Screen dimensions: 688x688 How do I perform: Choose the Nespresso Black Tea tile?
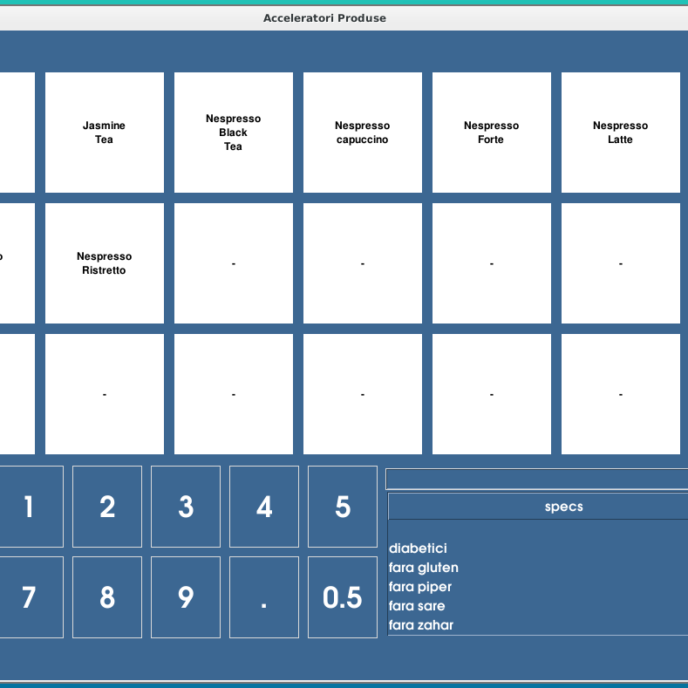point(233,132)
